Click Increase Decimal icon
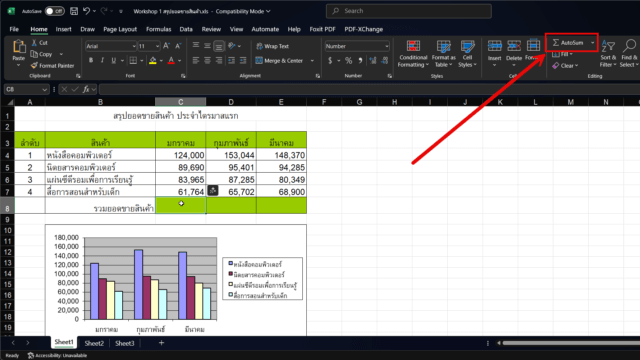Viewport: 640px width, 360px height. 373,60
